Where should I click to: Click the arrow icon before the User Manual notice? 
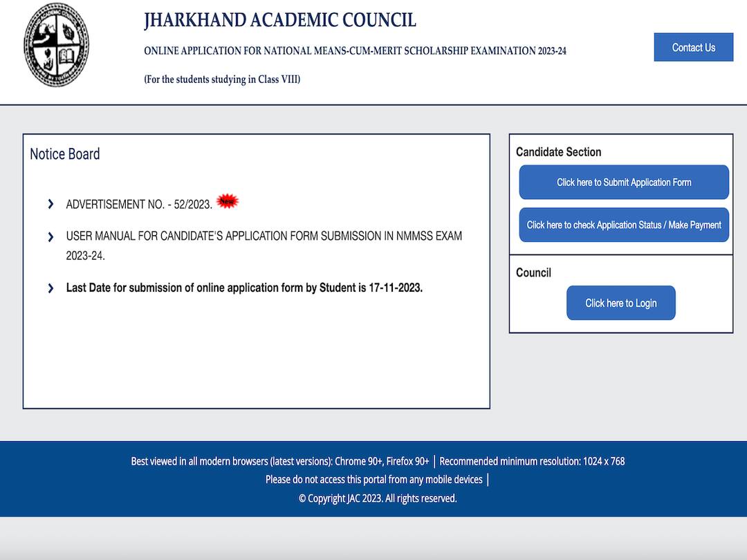click(50, 236)
